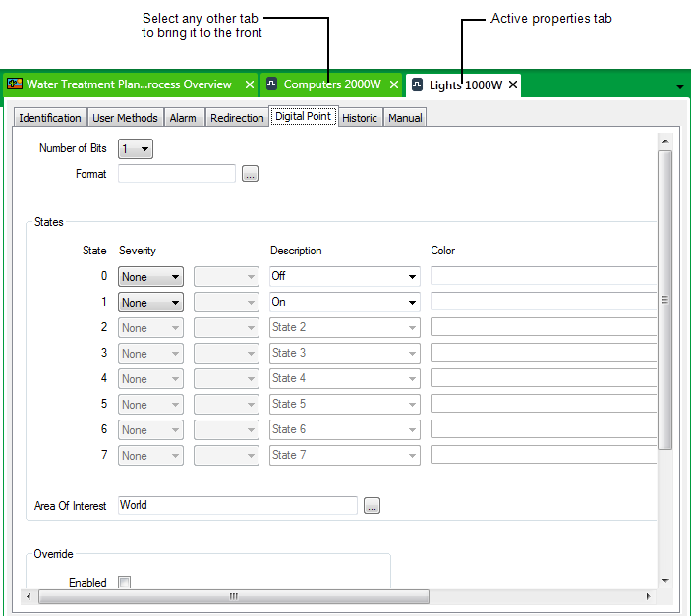
Task: Open the Historic tab
Action: [360, 118]
